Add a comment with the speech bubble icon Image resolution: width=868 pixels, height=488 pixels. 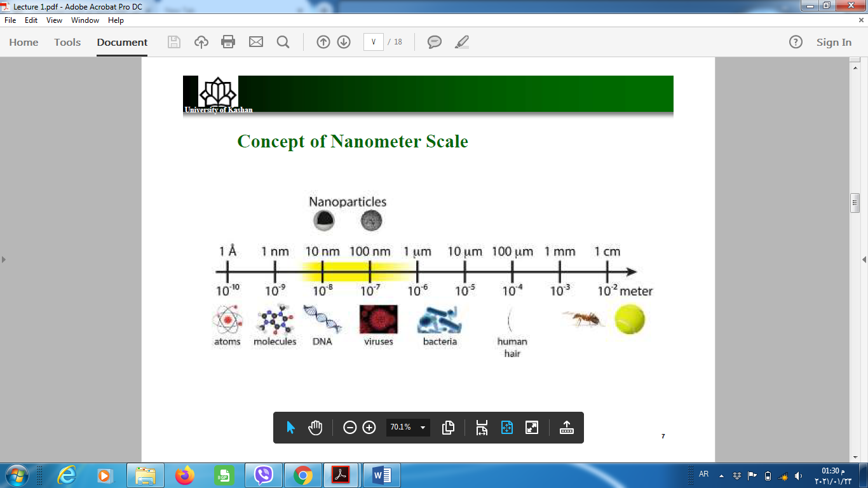(x=434, y=42)
